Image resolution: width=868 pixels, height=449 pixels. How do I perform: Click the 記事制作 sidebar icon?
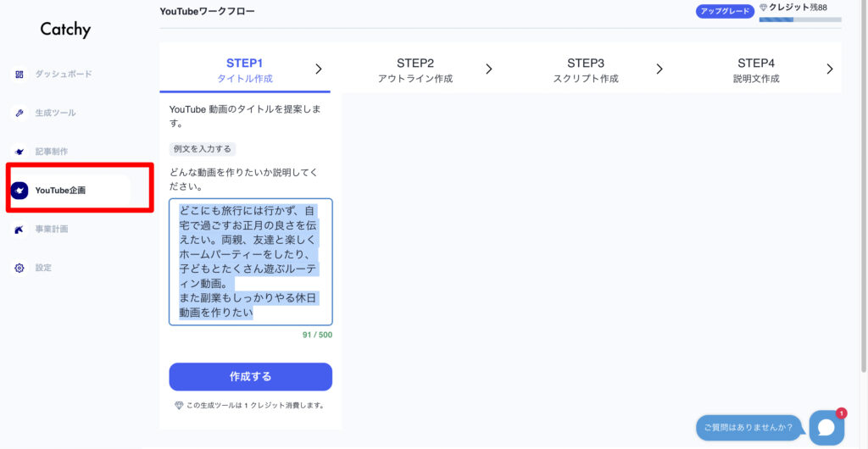(19, 152)
